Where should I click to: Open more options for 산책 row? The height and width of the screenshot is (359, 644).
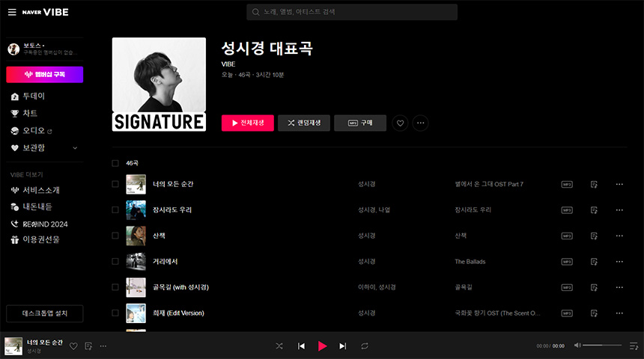pos(619,236)
